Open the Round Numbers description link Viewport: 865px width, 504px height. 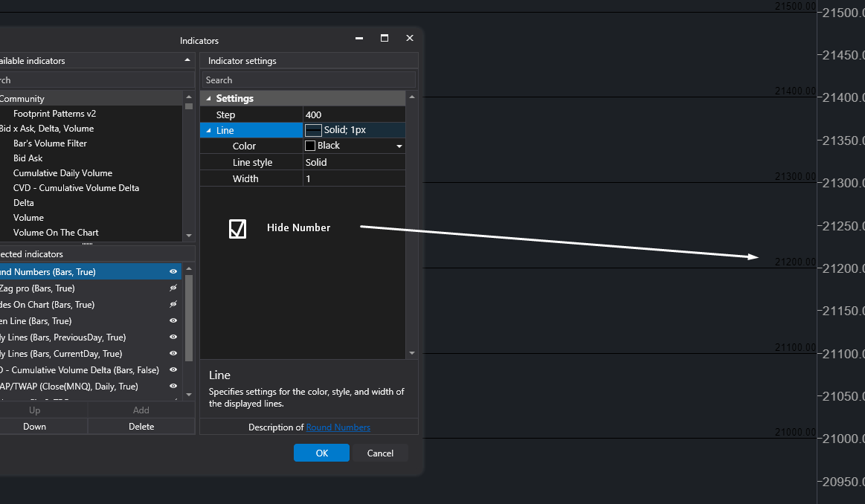338,427
